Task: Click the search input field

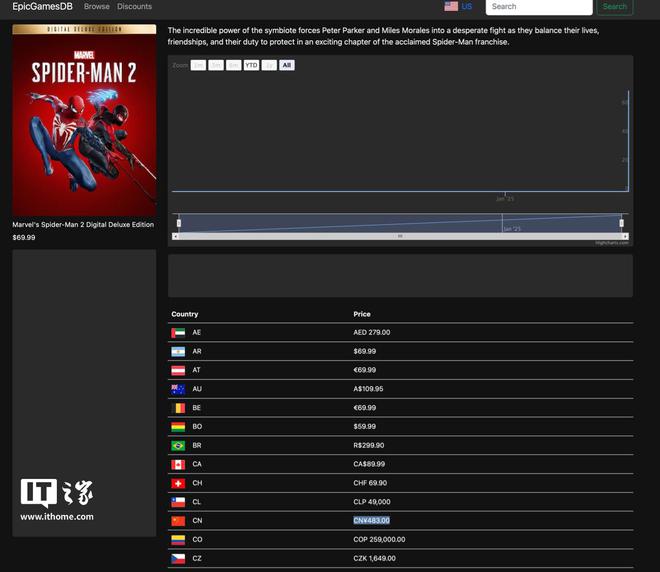Action: tap(538, 7)
